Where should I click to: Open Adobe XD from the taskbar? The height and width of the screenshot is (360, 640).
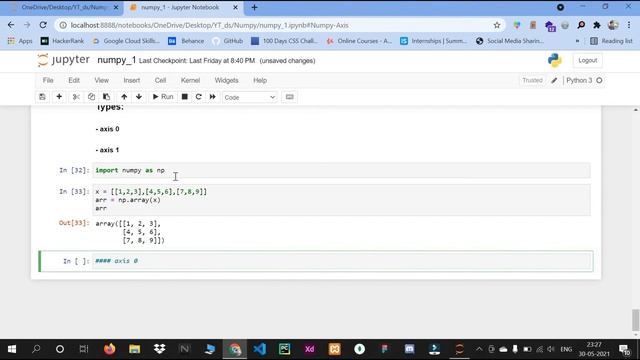[x=309, y=349]
